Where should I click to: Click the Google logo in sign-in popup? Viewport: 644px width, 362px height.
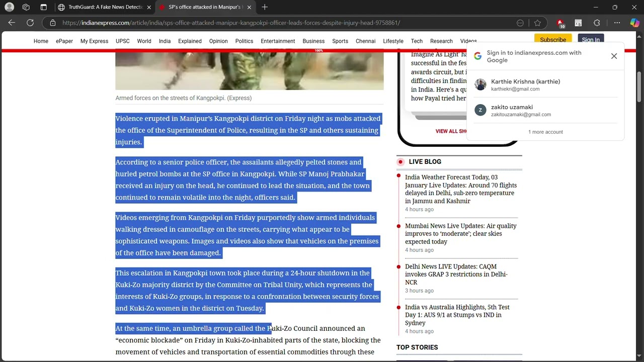pyautogui.click(x=477, y=56)
